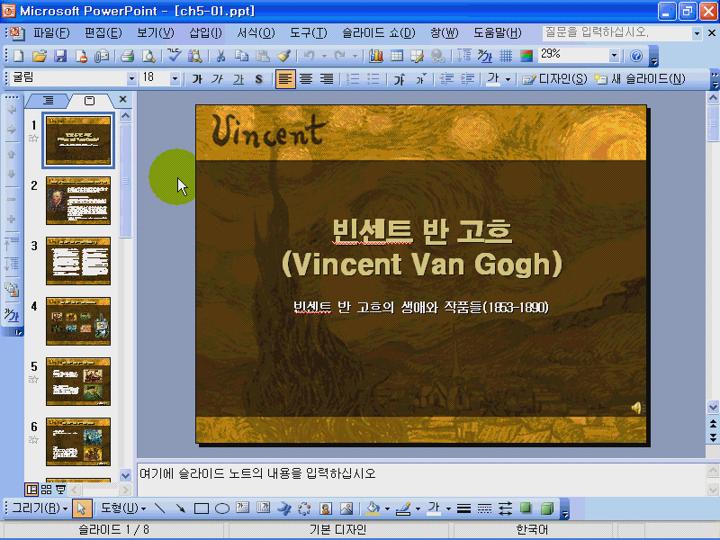Open the 슬라이드 쇼(D) menu
The image size is (720, 540).
click(379, 33)
